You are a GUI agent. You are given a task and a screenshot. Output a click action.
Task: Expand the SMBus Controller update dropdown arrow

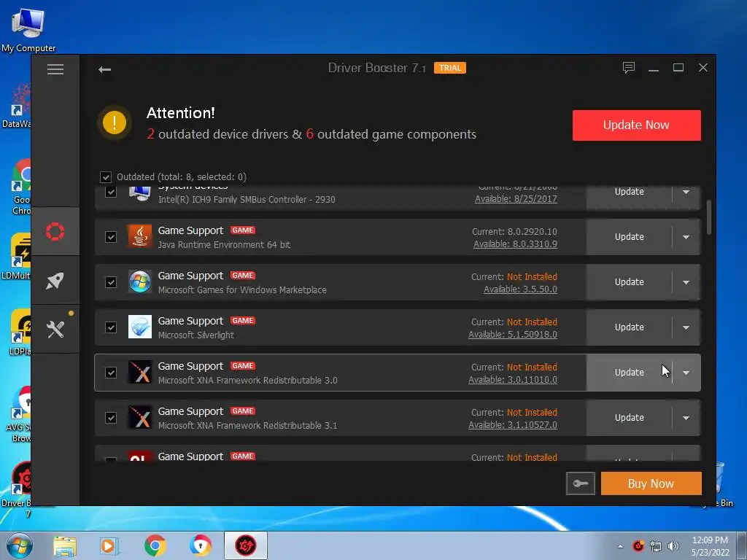pos(686,192)
